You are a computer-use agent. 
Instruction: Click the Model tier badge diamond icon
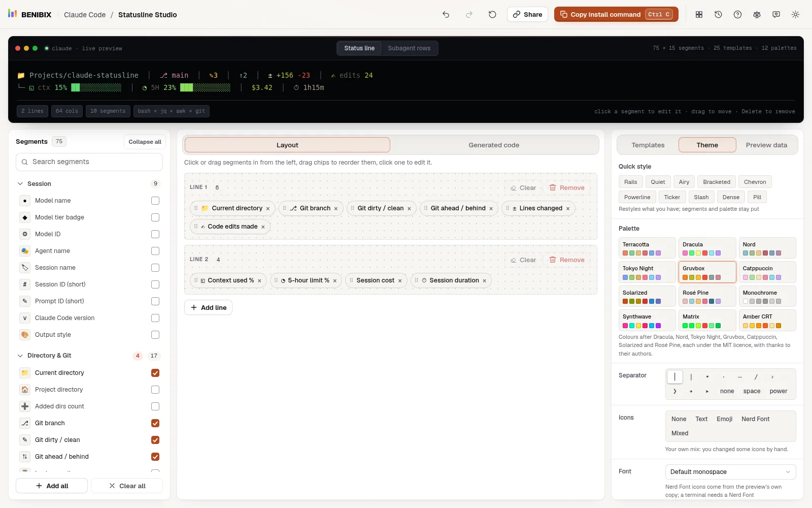click(25, 217)
